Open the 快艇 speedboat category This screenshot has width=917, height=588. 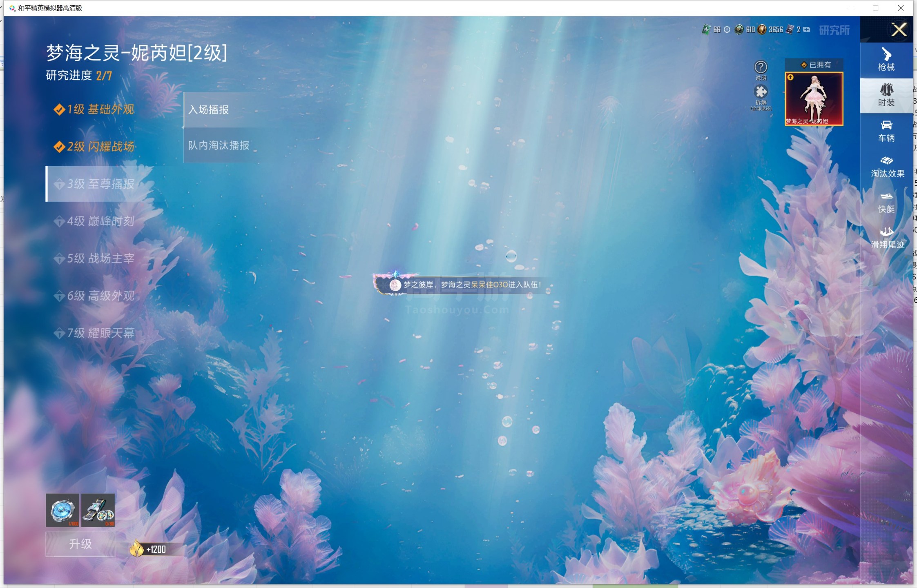point(886,202)
